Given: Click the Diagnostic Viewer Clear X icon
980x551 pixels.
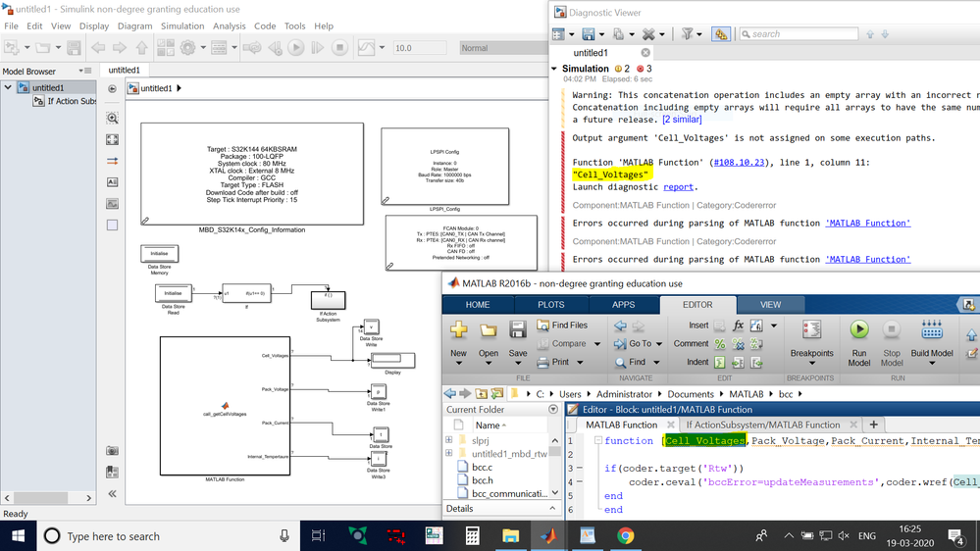Looking at the screenshot, I should click(648, 34).
